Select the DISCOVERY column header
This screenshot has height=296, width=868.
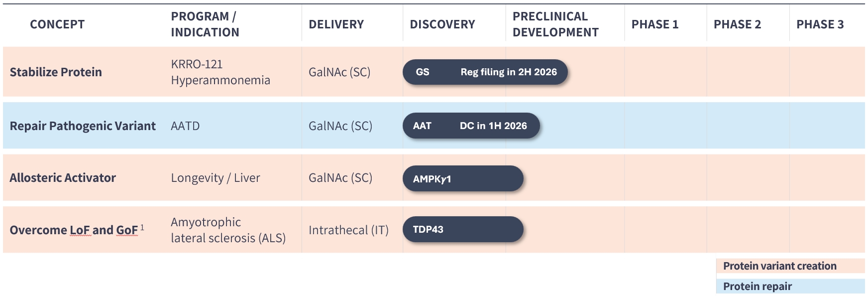pyautogui.click(x=442, y=24)
